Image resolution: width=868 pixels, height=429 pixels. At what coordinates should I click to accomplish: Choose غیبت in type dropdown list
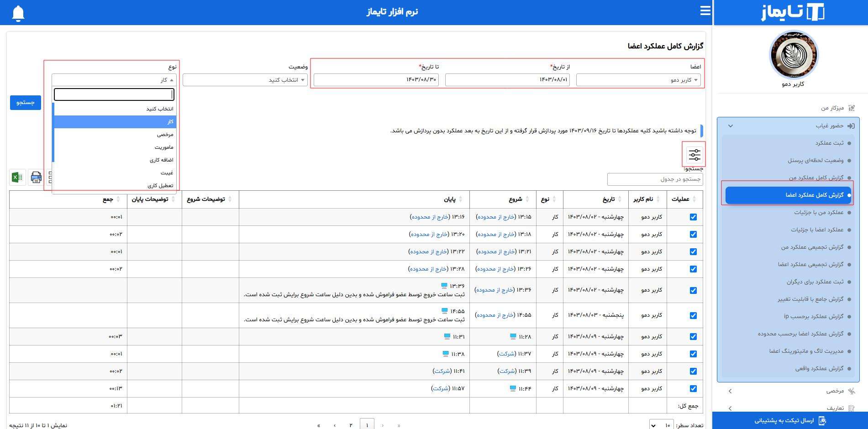click(x=115, y=173)
